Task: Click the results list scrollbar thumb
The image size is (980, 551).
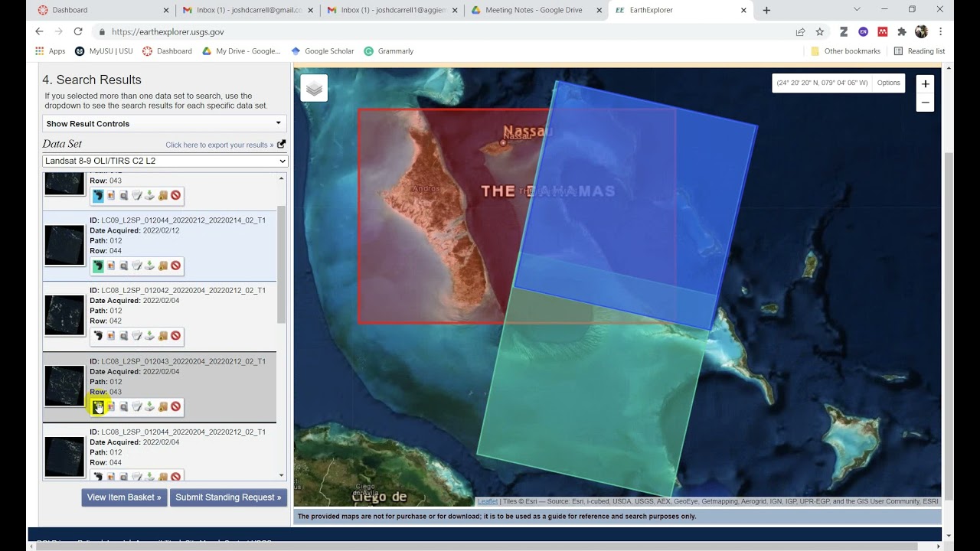Action: coord(281,264)
